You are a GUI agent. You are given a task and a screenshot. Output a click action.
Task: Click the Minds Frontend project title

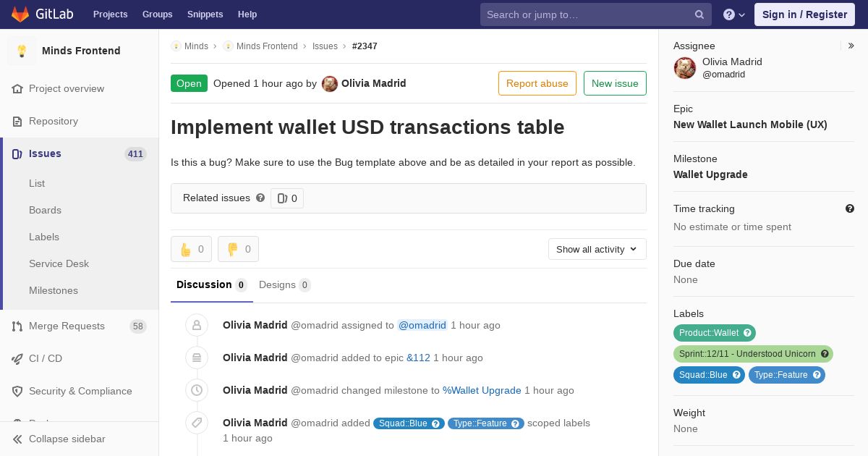(81, 51)
